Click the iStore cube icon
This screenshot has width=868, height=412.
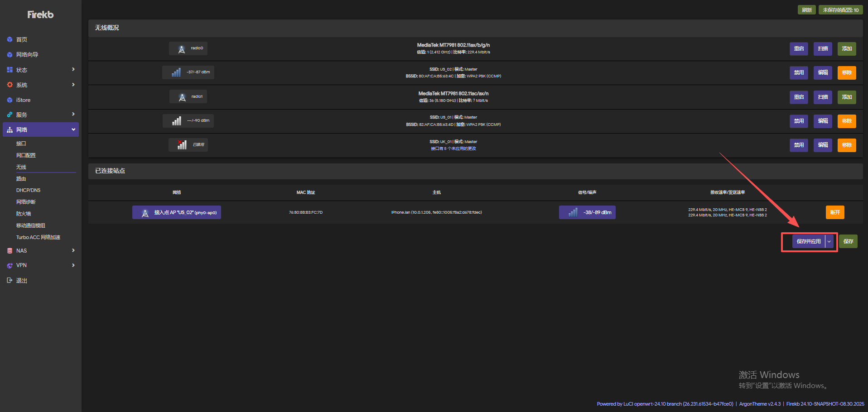pyautogui.click(x=10, y=100)
